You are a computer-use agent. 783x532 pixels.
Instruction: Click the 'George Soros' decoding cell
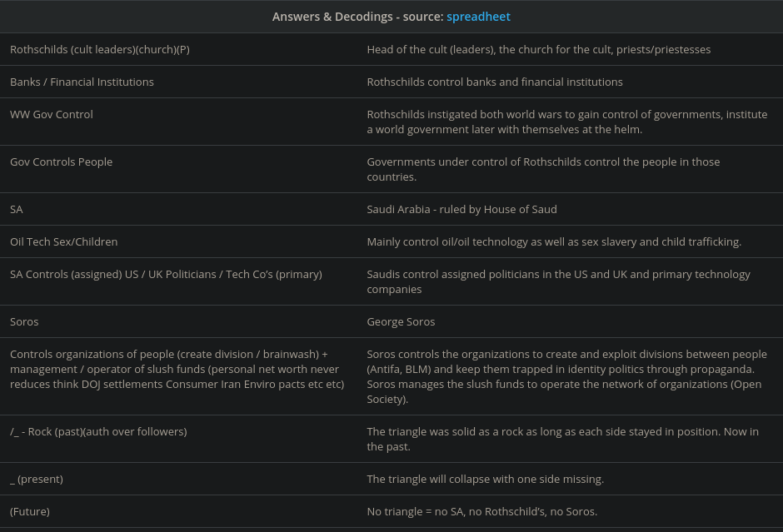(401, 321)
